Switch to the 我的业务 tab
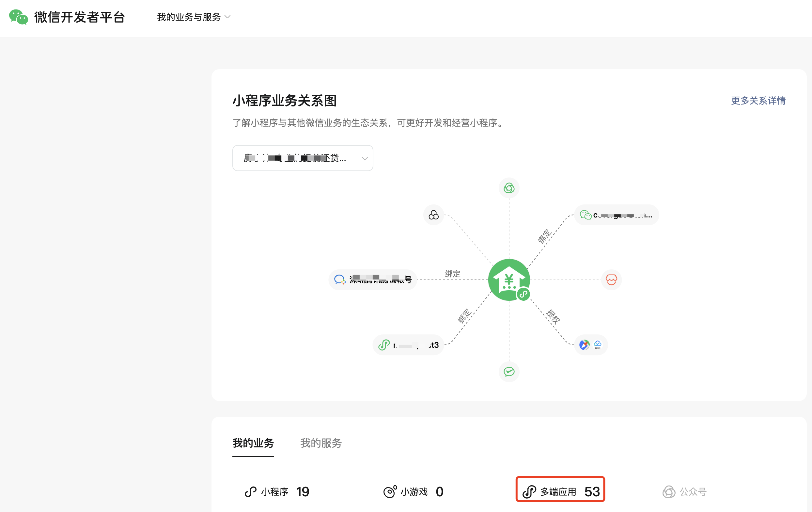 253,443
